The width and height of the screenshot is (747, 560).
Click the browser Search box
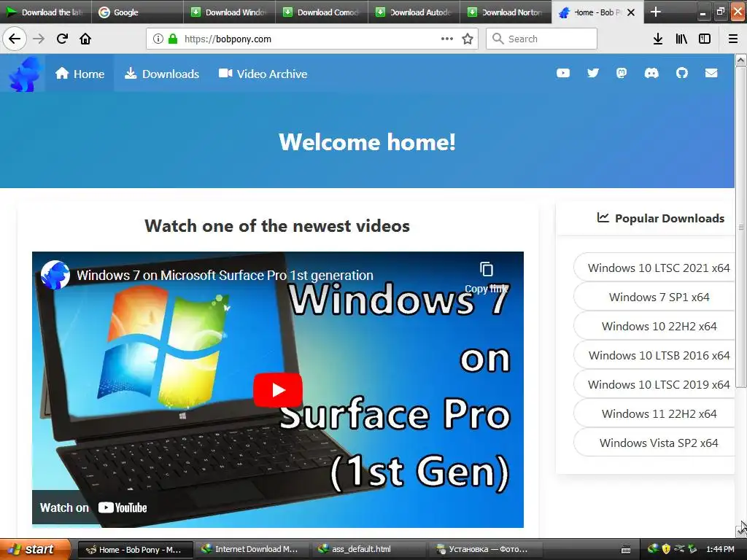tap(542, 39)
